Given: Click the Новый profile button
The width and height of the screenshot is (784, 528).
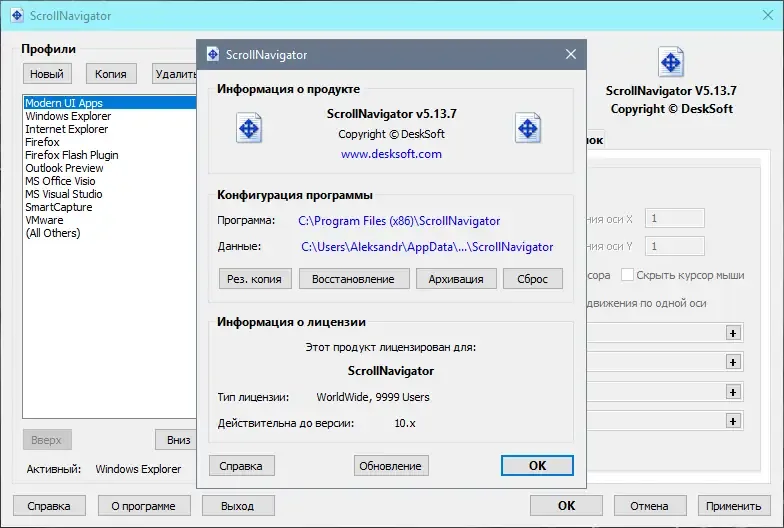Looking at the screenshot, I should coord(47,74).
